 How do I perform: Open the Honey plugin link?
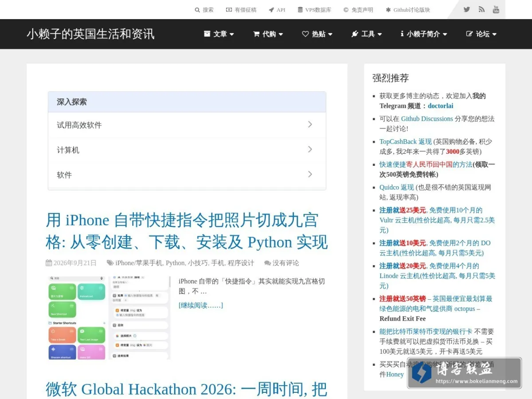tap(395, 374)
